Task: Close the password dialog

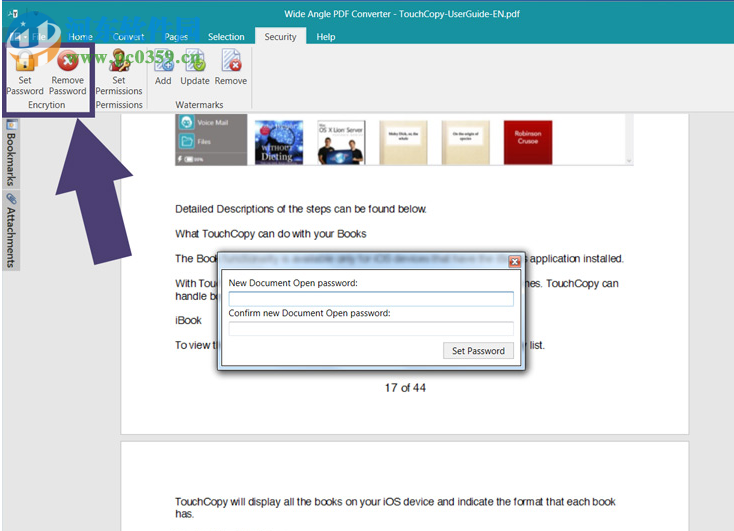Action: pos(514,261)
